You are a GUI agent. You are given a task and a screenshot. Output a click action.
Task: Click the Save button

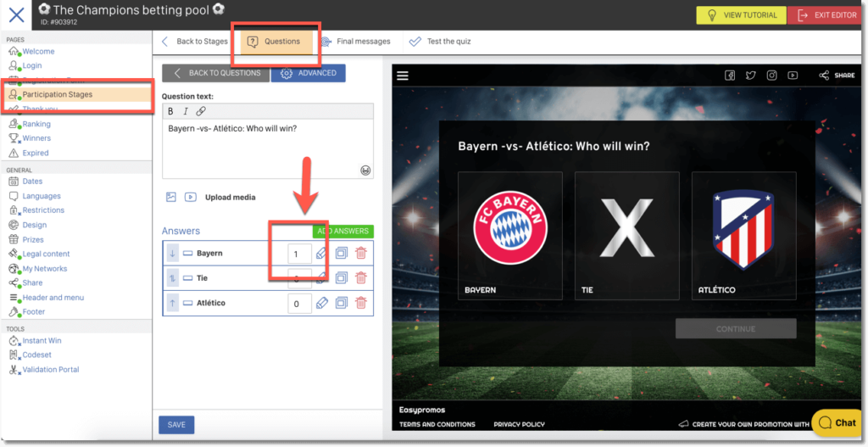click(x=176, y=425)
